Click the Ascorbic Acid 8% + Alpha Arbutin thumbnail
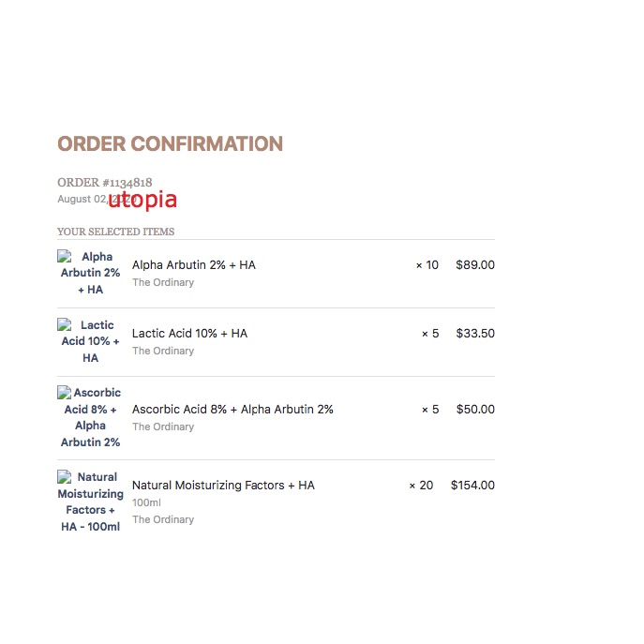This screenshot has width=644, height=644. [x=90, y=417]
